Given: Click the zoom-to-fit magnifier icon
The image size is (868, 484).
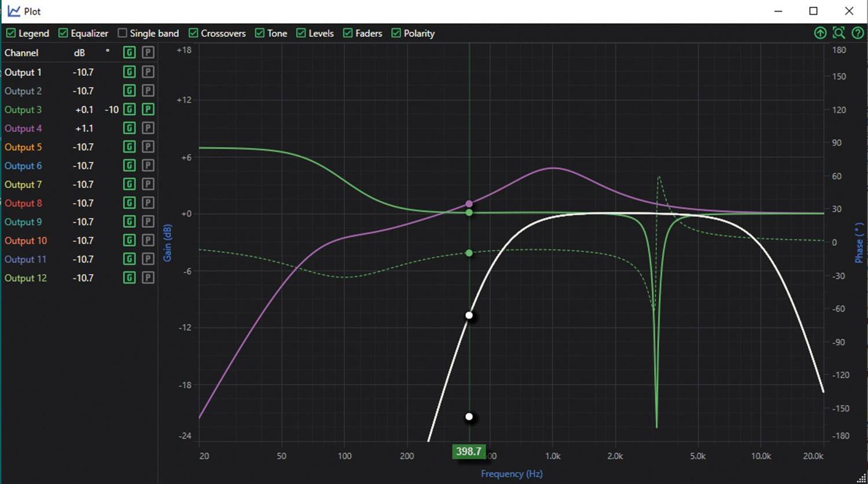Looking at the screenshot, I should point(838,33).
